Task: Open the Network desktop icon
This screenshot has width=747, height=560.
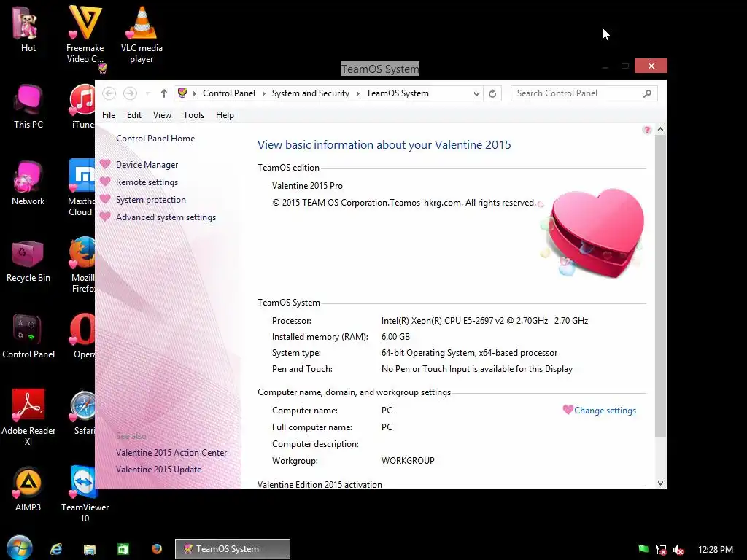Action: [x=28, y=183]
